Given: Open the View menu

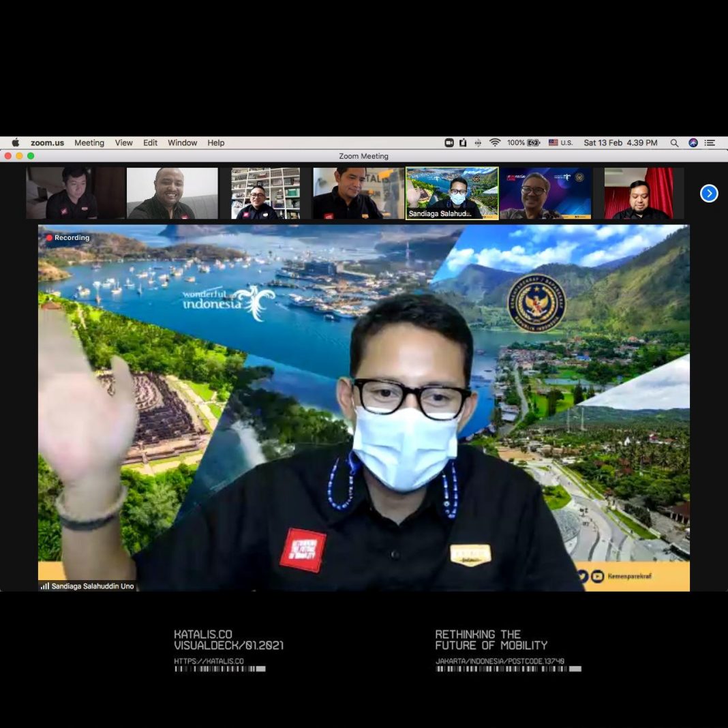Looking at the screenshot, I should (x=124, y=142).
